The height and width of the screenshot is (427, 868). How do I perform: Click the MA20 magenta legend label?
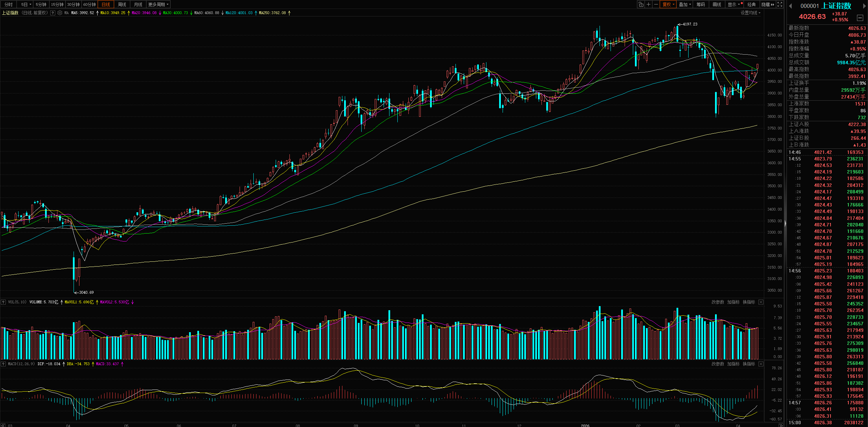[x=144, y=13]
